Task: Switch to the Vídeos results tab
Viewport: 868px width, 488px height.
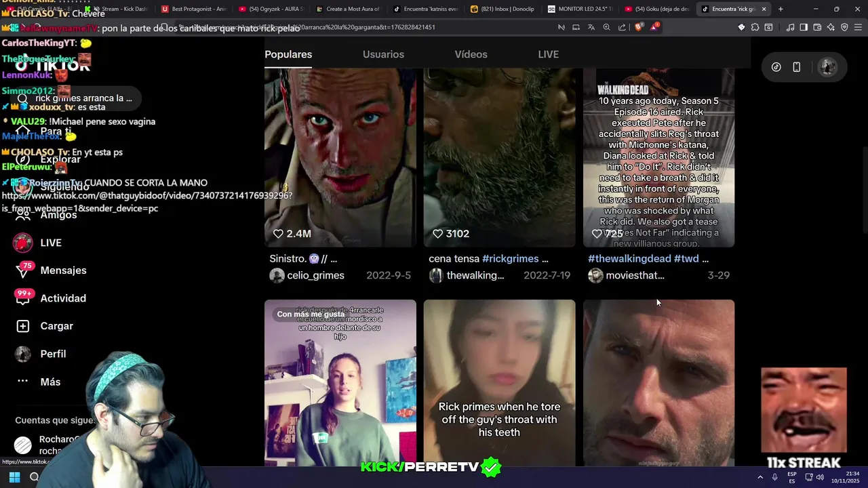Action: click(x=471, y=54)
